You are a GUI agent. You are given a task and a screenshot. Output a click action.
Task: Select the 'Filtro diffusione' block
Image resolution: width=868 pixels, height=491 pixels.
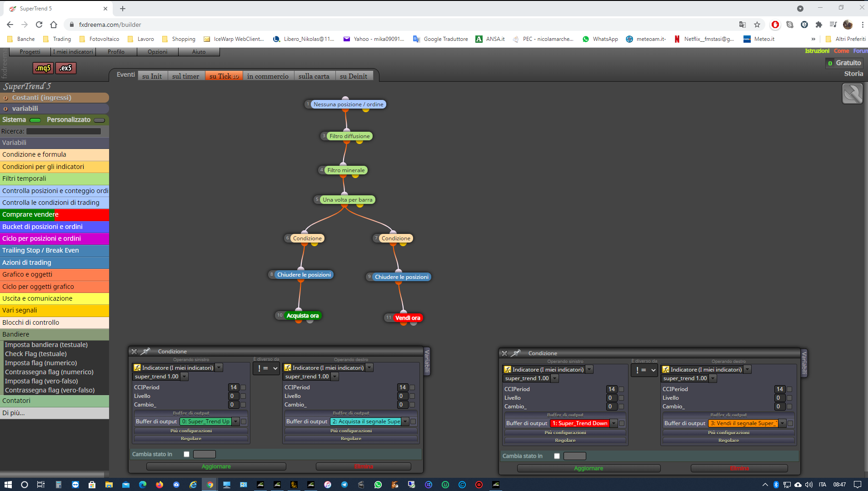[349, 136]
